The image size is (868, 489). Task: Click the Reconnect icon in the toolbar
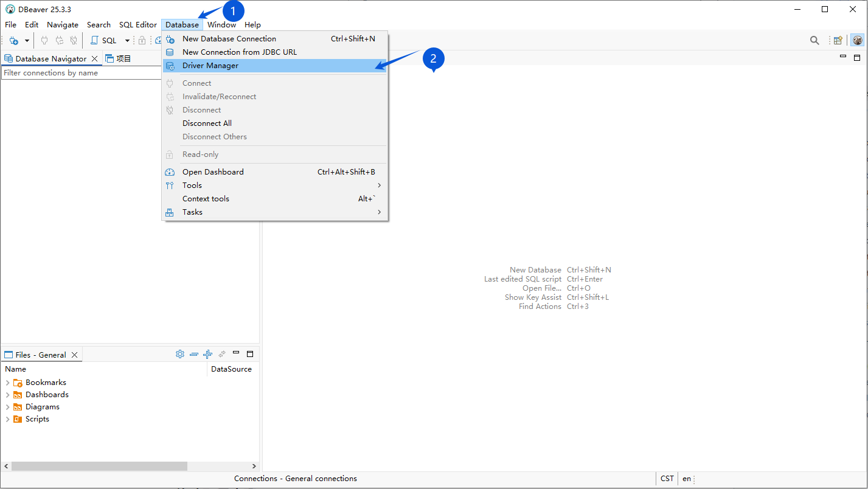point(59,41)
